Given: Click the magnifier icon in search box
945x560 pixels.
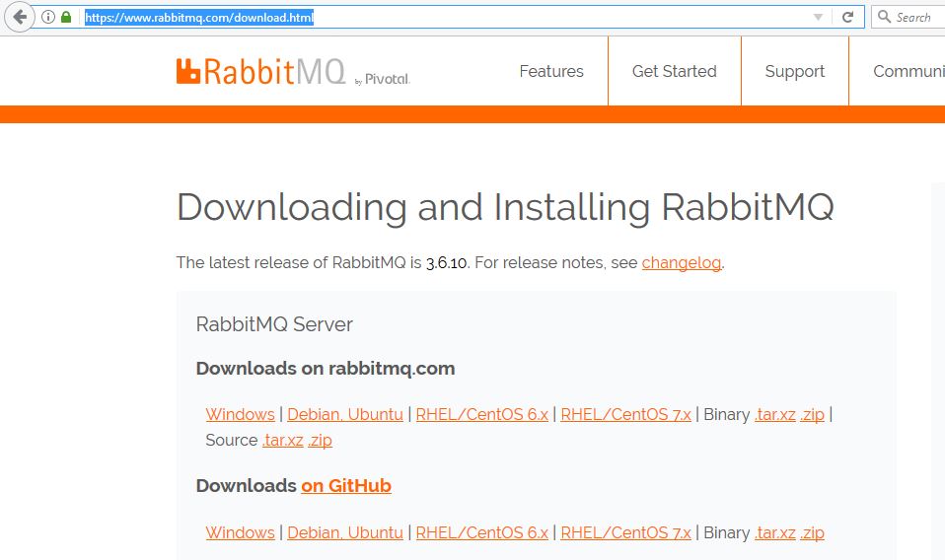Looking at the screenshot, I should pyautogui.click(x=884, y=16).
